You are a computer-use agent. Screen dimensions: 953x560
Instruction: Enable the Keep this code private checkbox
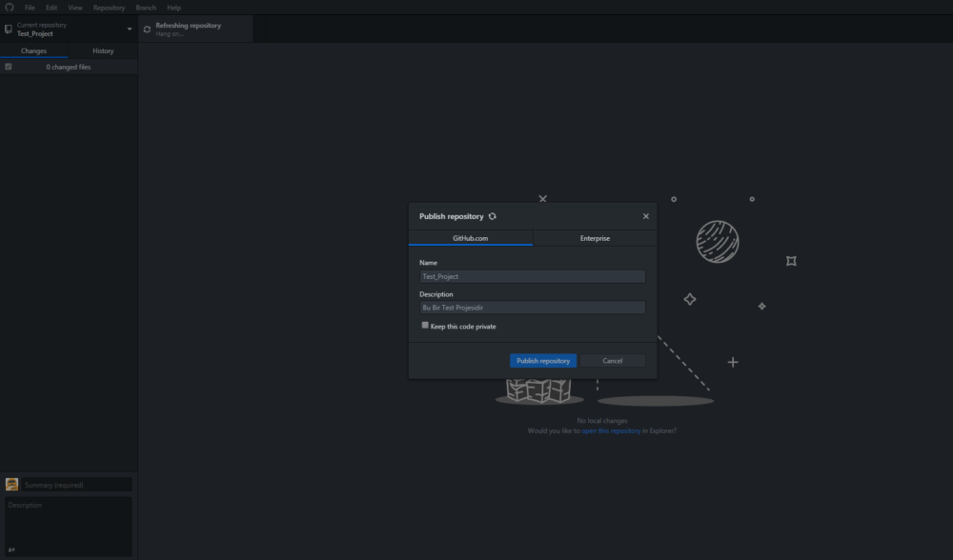coord(424,325)
